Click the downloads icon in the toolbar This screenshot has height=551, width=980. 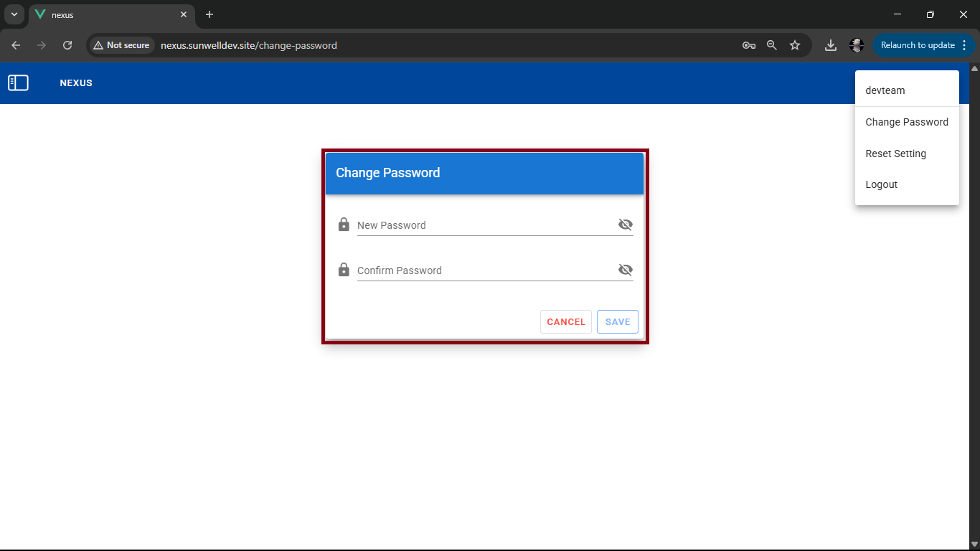(830, 44)
